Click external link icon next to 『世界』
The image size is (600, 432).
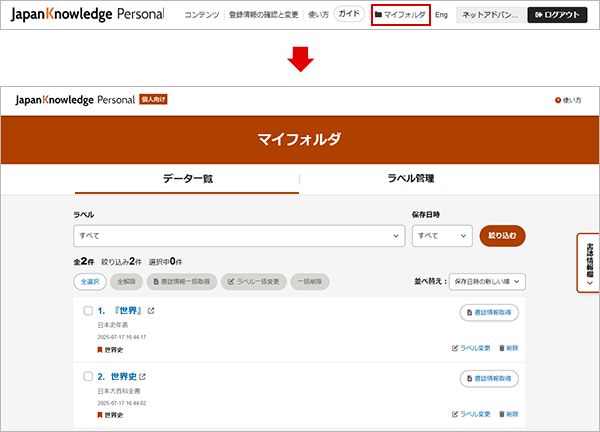point(151,311)
